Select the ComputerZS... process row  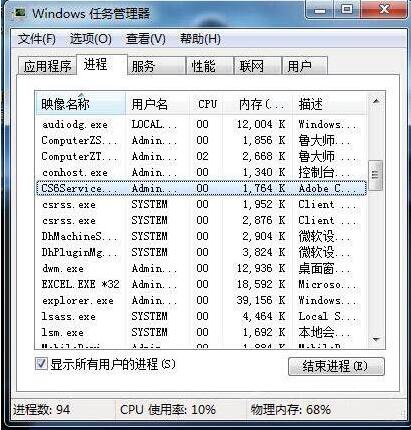click(x=201, y=140)
